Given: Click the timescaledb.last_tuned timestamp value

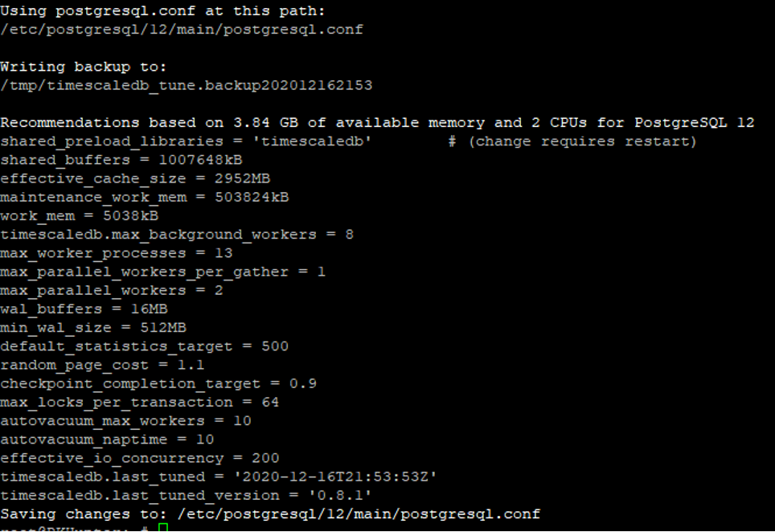Looking at the screenshot, I should 335,477.
